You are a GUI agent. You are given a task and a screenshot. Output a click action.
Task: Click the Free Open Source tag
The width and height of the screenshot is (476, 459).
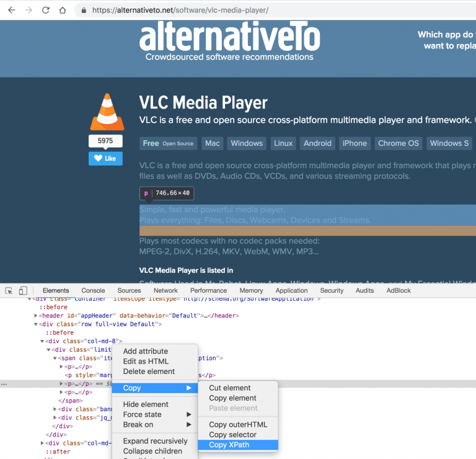coord(168,143)
